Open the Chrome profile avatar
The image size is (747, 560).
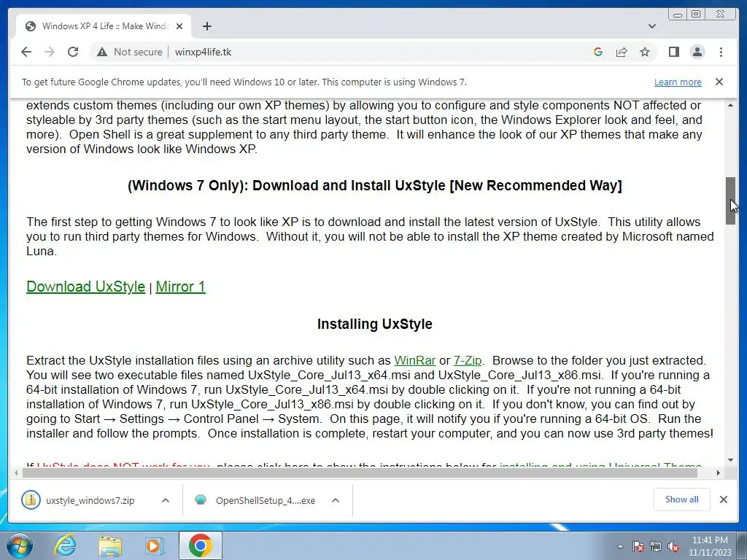pos(697,52)
